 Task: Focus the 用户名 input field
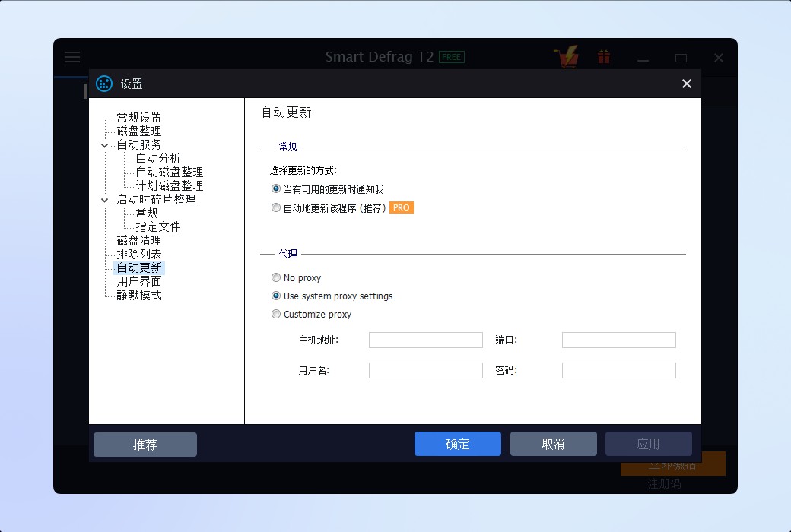pyautogui.click(x=426, y=371)
